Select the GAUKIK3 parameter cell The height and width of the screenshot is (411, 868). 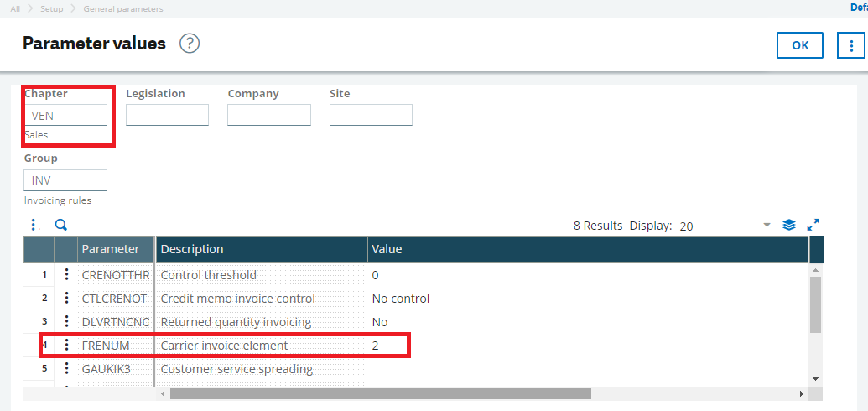[117, 368]
